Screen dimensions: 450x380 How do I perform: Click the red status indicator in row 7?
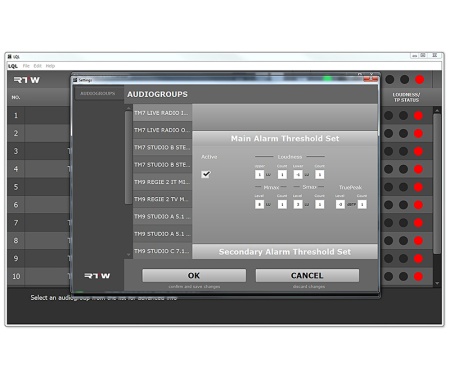418,223
